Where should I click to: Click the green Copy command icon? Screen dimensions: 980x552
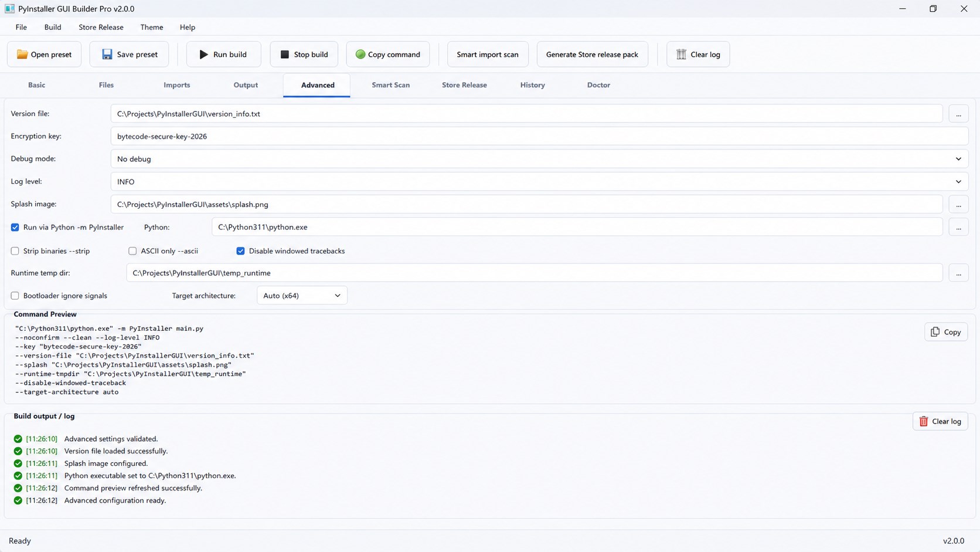pyautogui.click(x=360, y=55)
